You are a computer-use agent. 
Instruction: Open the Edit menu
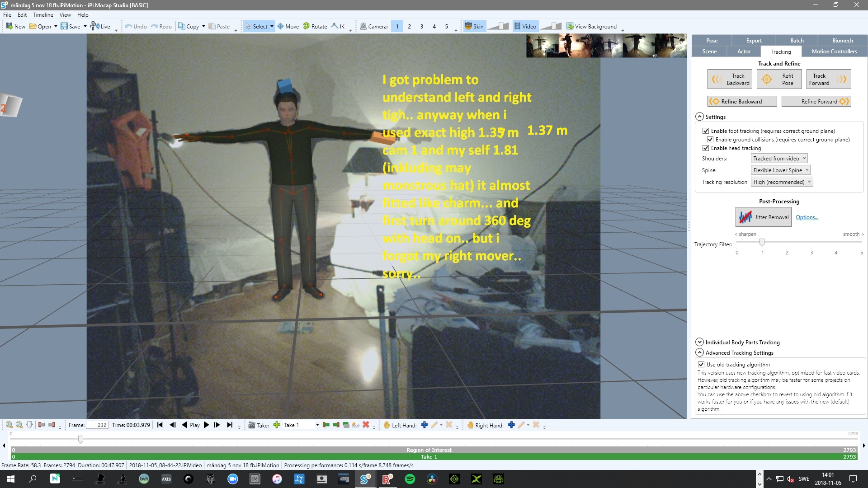22,15
